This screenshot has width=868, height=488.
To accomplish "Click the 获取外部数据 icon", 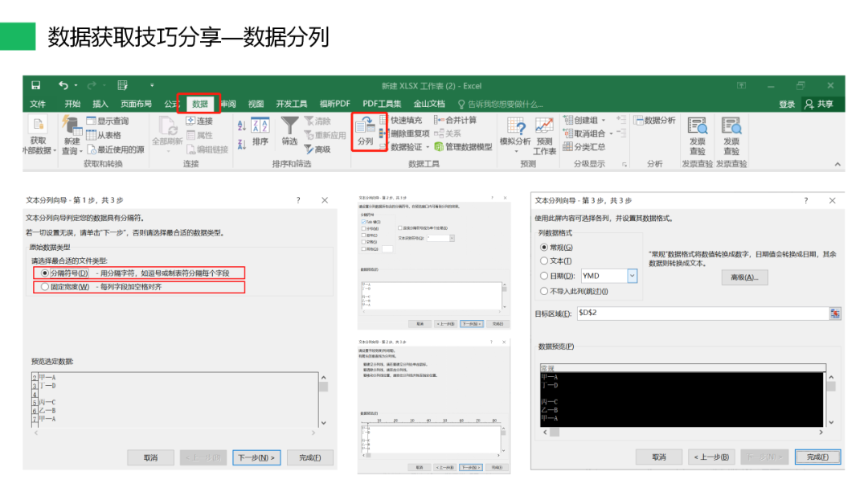I will (38, 134).
